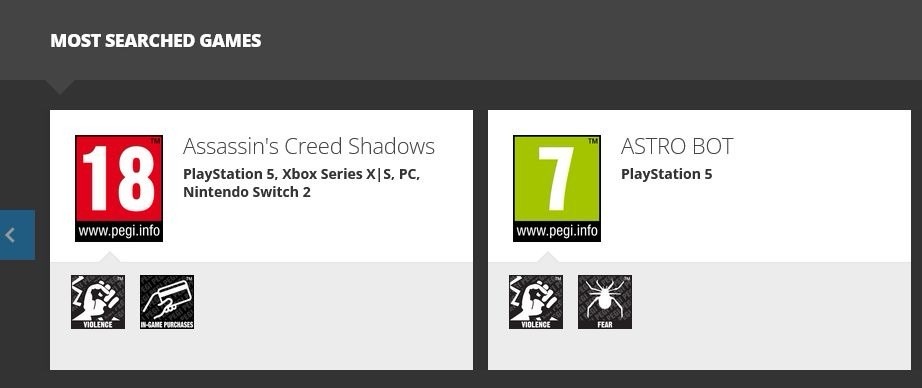
Task: Open the Assassin's Creed Shadows title
Action: click(309, 146)
